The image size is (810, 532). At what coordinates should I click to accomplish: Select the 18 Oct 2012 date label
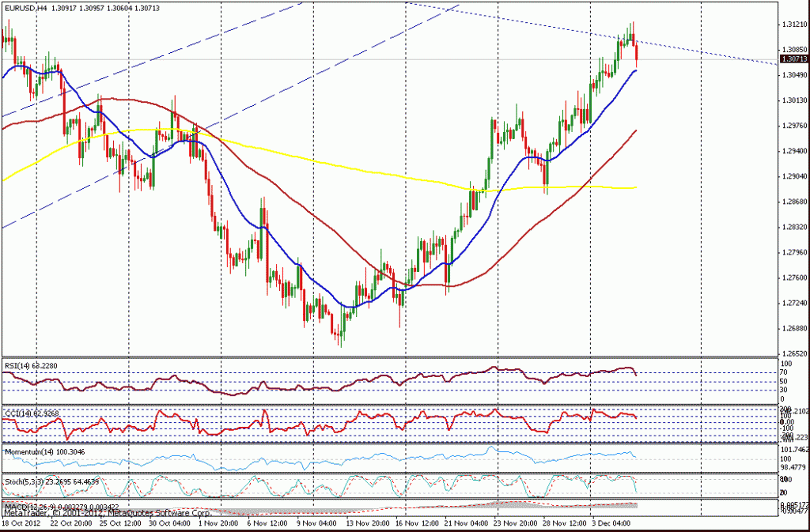22,523
